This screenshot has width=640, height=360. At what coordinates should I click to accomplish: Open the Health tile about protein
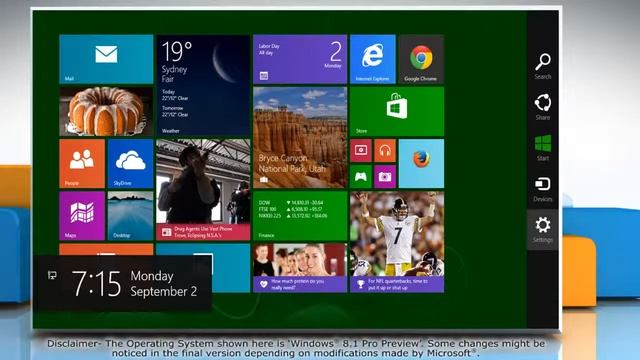coord(300,268)
